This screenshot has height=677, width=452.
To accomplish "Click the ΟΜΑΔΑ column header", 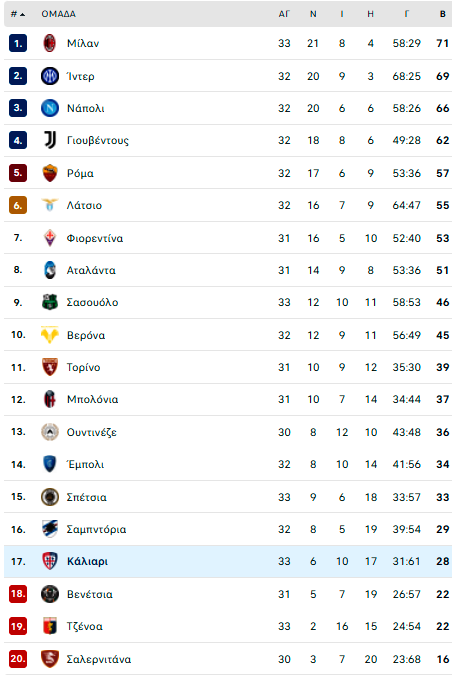I will [59, 14].
